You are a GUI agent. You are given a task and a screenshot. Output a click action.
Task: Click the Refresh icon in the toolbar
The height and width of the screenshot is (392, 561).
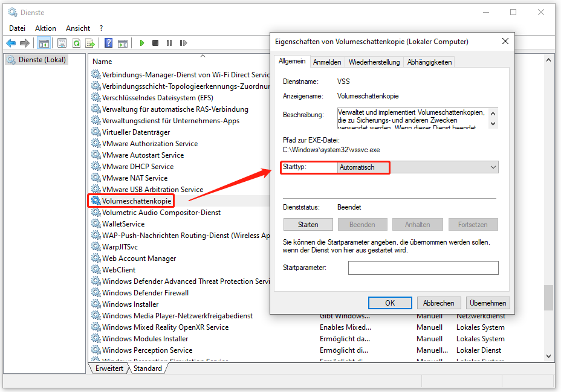coord(76,43)
